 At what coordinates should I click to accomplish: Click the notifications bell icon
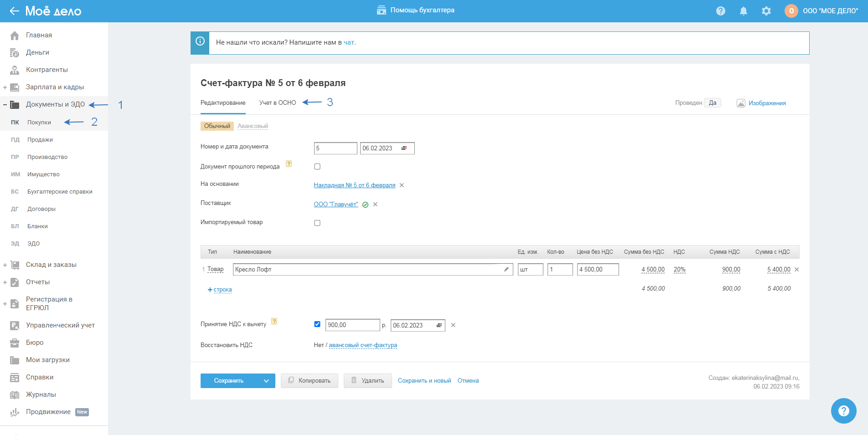[743, 11]
